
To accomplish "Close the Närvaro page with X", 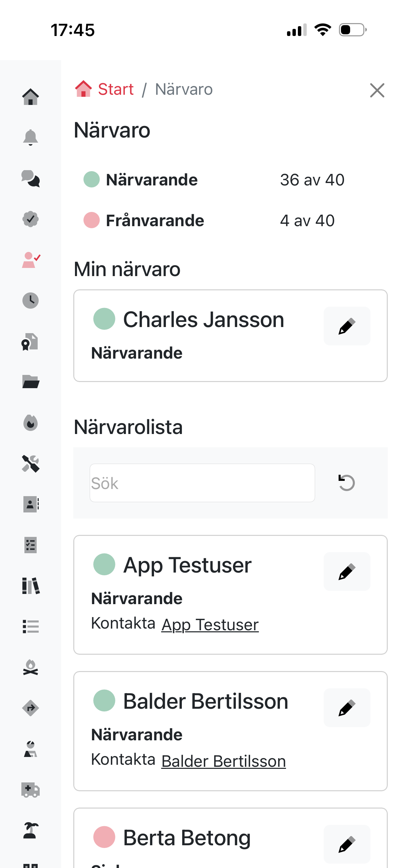I will [377, 90].
